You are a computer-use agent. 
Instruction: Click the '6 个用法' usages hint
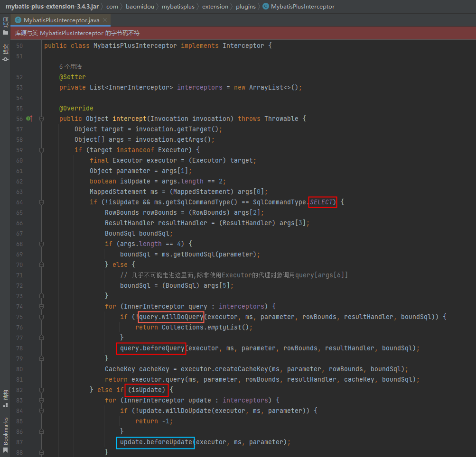[70, 67]
